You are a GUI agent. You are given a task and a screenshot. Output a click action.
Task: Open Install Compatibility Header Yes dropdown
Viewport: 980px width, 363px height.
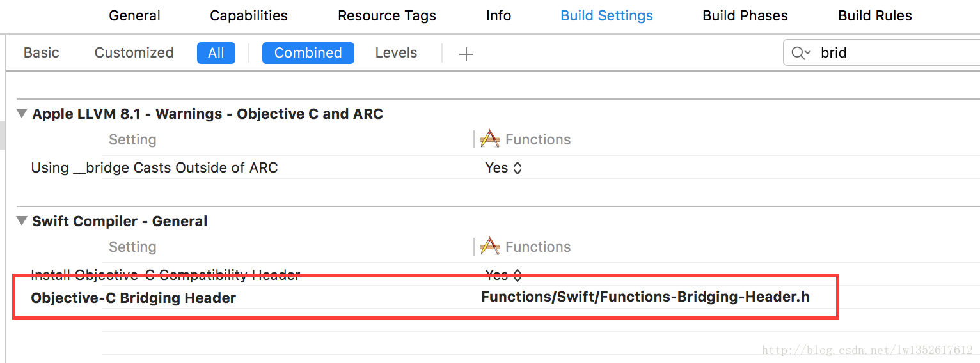(x=504, y=275)
